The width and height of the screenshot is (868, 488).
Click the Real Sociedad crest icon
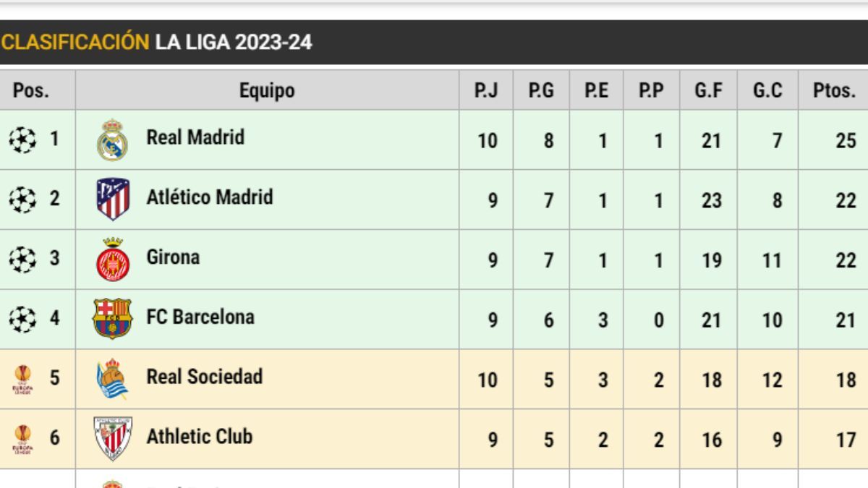click(x=113, y=379)
